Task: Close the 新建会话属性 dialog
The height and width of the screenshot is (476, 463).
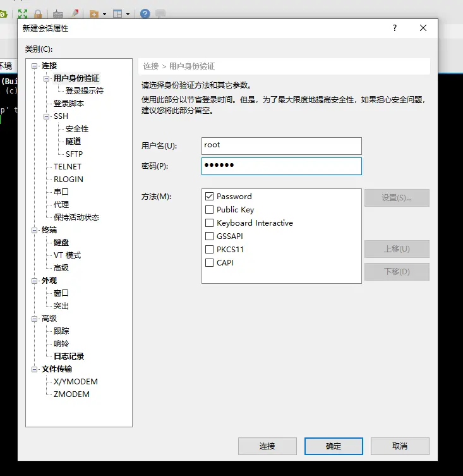Action: pyautogui.click(x=423, y=28)
